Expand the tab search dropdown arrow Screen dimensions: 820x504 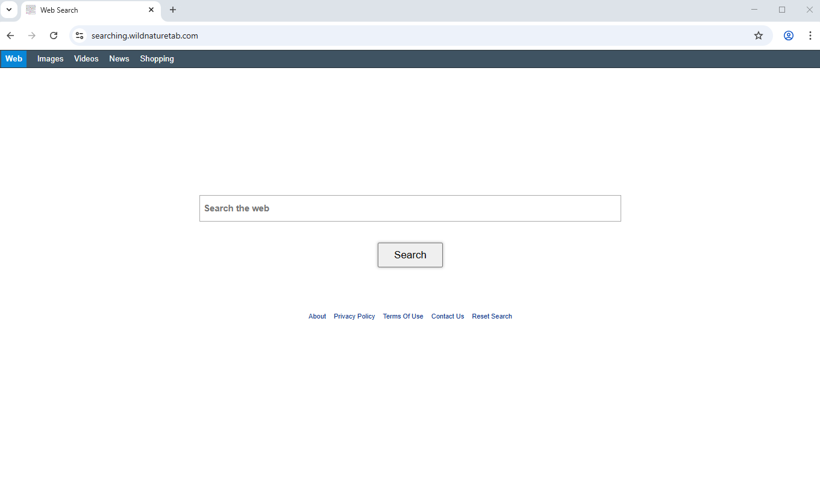pos(9,10)
